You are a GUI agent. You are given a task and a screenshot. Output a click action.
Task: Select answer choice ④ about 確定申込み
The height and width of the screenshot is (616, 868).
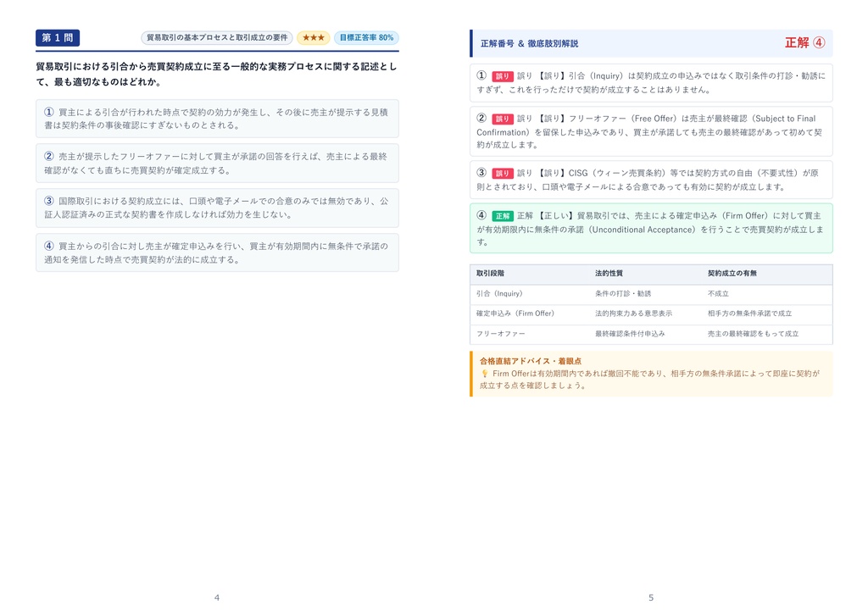217,253
